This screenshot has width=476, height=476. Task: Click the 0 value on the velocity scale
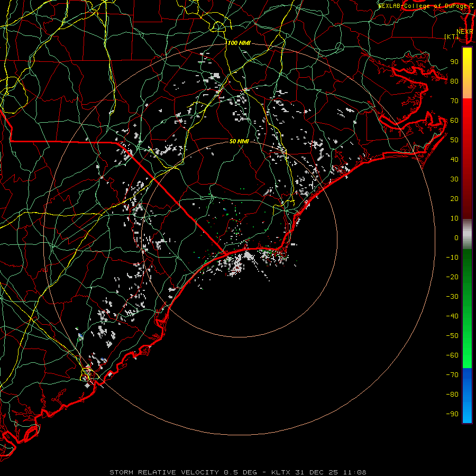point(456,238)
